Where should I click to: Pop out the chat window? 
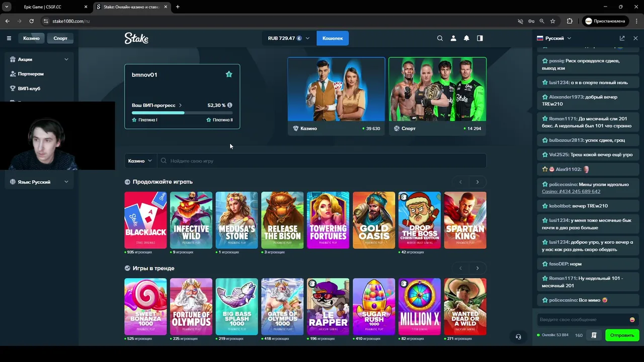(x=622, y=38)
